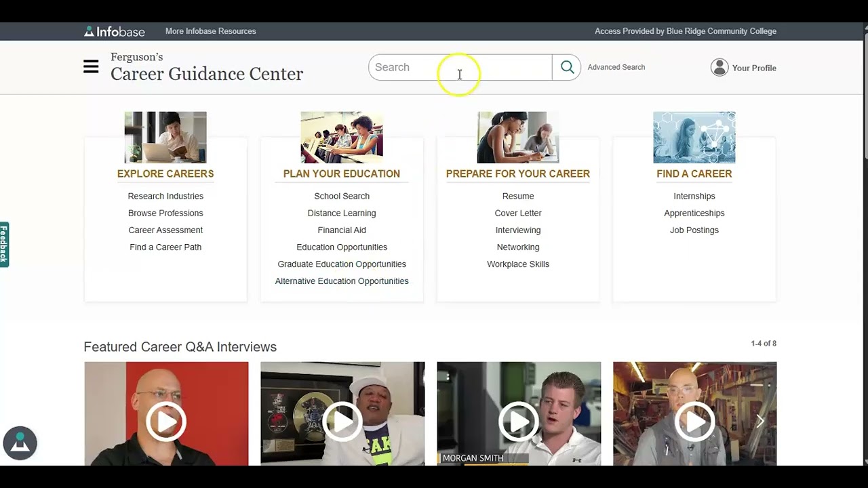Open the FIND A CAREER heading
Image resolution: width=868 pixels, height=488 pixels.
click(x=694, y=174)
